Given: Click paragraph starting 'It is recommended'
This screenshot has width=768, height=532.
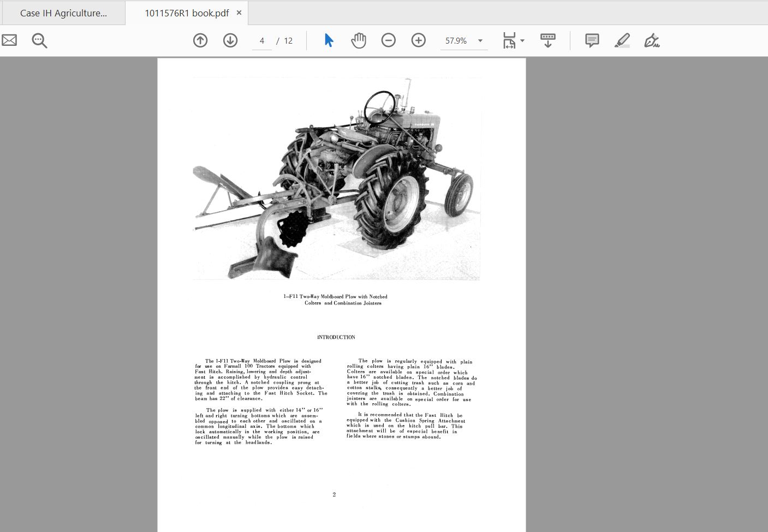Looking at the screenshot, I should pyautogui.click(x=406, y=426).
